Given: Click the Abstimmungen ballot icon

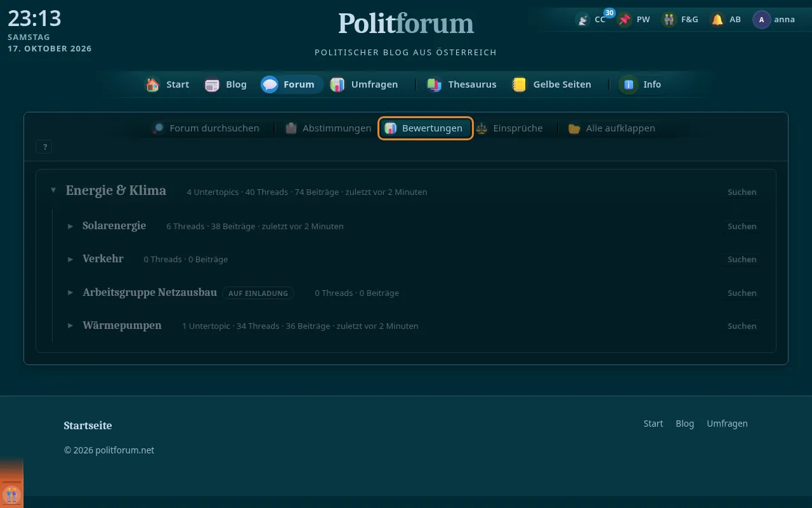Looking at the screenshot, I should click(291, 128).
